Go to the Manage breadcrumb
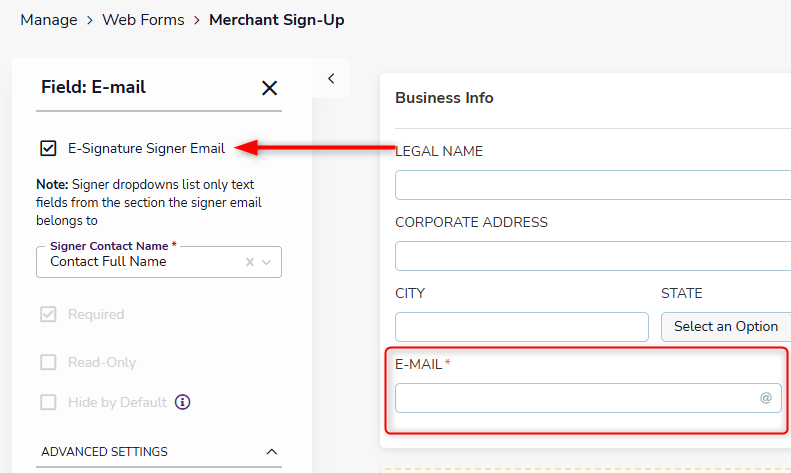This screenshot has width=791, height=473. coord(48,20)
